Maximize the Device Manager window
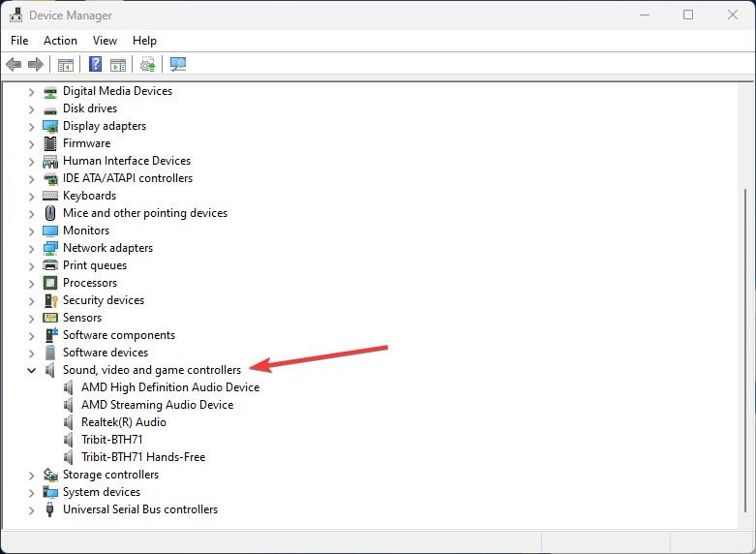The height and width of the screenshot is (554, 756). tap(688, 15)
